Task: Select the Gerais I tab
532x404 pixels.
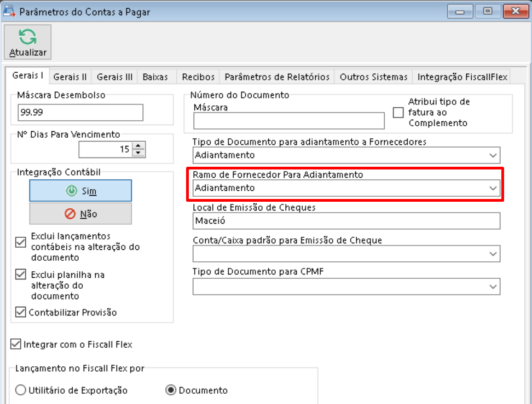Action: tap(27, 75)
